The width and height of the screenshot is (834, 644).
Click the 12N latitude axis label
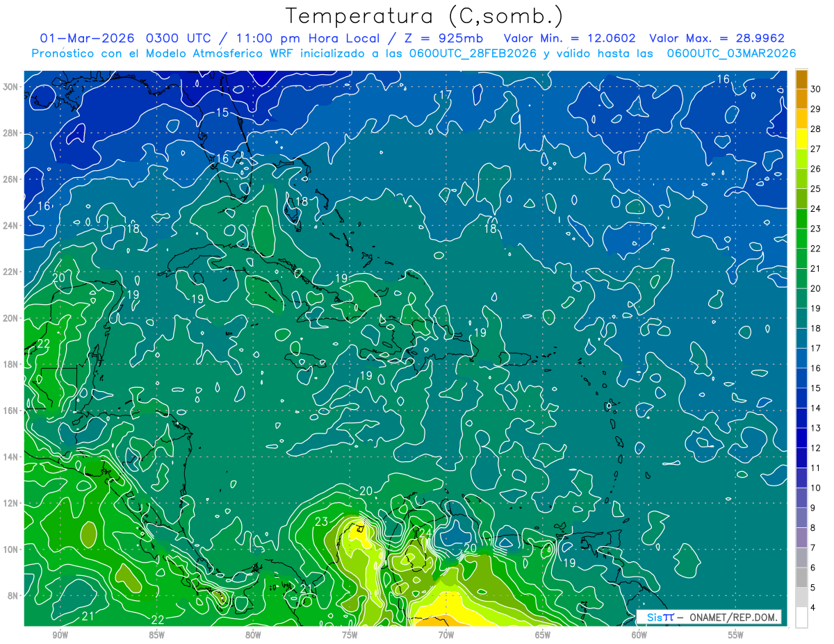pyautogui.click(x=11, y=503)
